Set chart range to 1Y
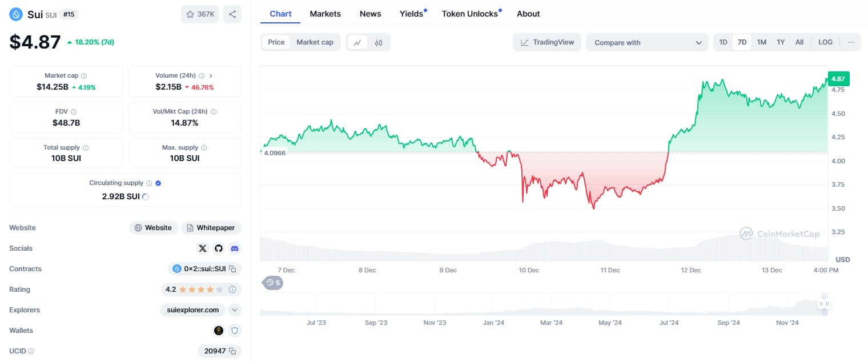 pyautogui.click(x=781, y=42)
